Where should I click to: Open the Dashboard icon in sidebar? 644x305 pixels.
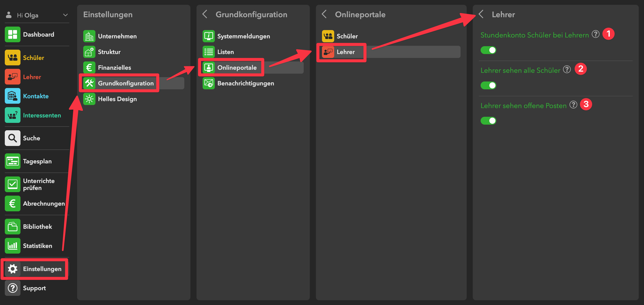pyautogui.click(x=12, y=34)
